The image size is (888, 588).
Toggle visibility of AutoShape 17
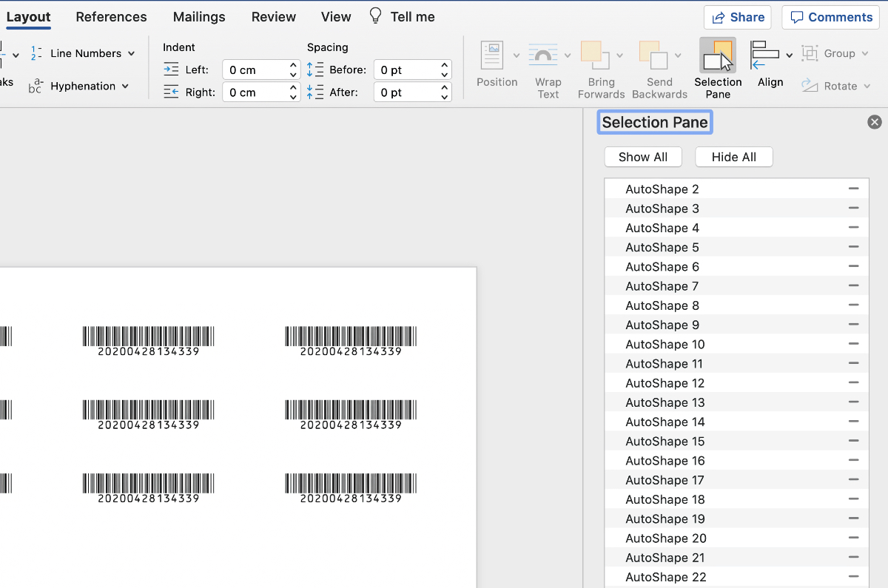tap(854, 479)
